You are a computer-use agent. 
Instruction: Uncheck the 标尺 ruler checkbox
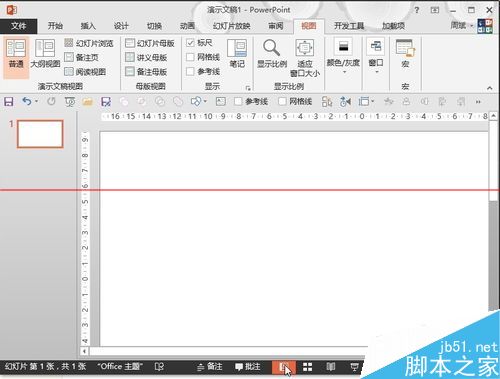point(190,43)
